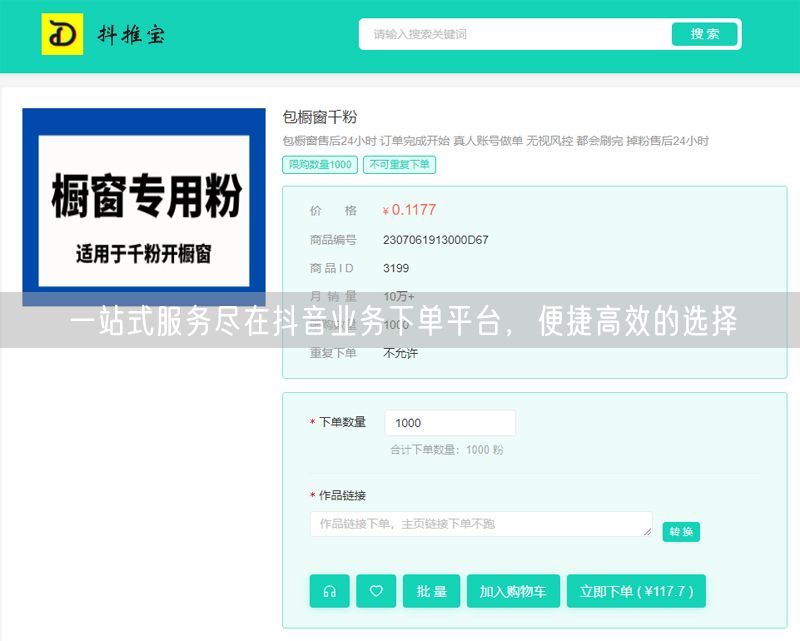This screenshot has height=641, width=800.
Task: Add item with 加入购物车 button
Action: (513, 591)
